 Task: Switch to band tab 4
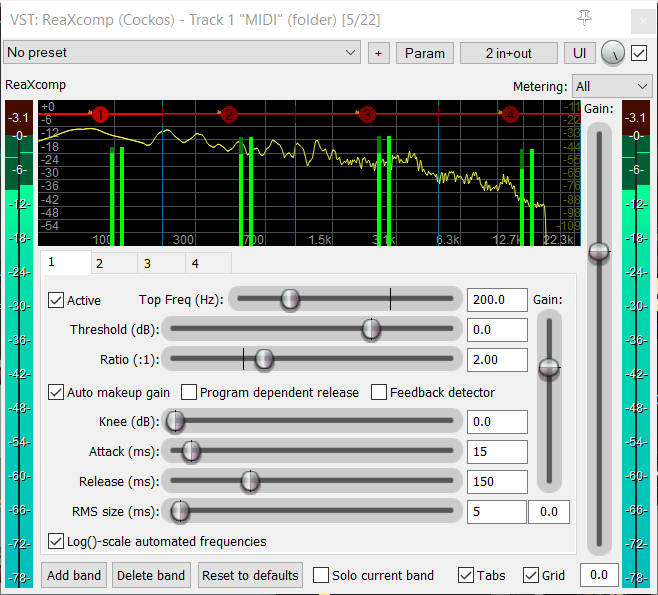pos(209,264)
